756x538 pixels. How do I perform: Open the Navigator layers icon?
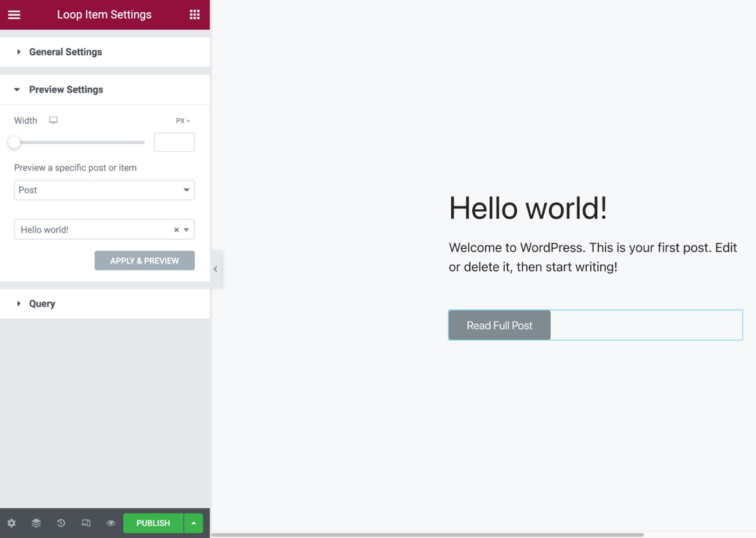36,523
